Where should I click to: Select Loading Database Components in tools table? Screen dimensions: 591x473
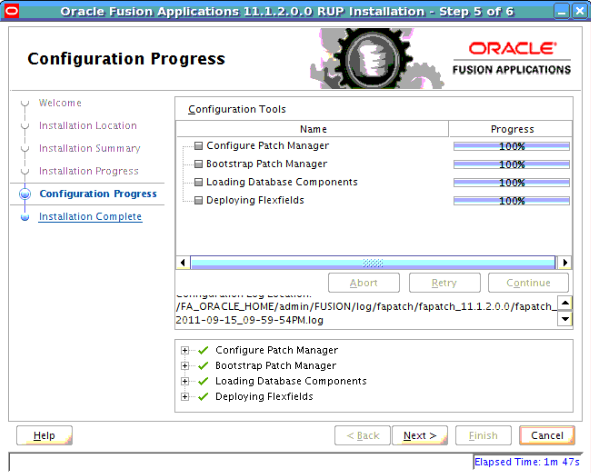click(x=282, y=182)
